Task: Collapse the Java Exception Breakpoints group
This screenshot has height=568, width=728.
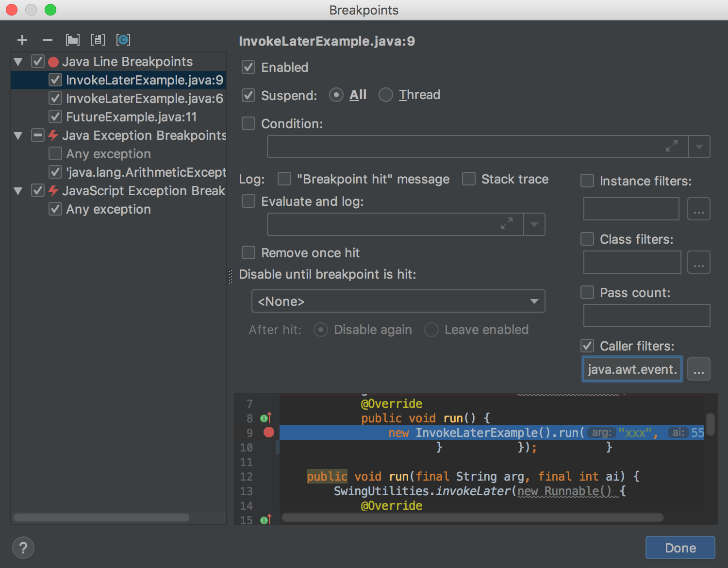Action: coord(18,135)
